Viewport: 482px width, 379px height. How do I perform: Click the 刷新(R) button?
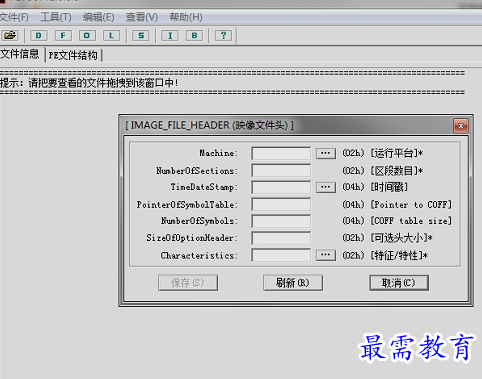pyautogui.click(x=293, y=283)
